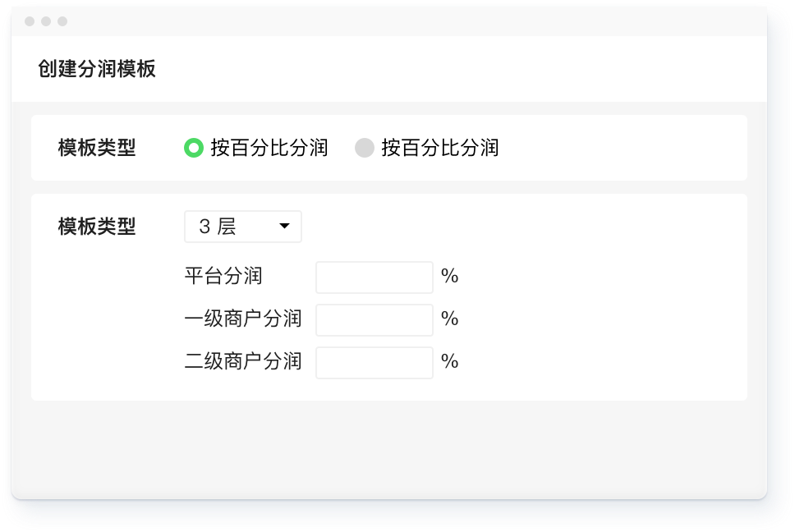Select the green checked 按百分比分润 radio button

coord(194,148)
